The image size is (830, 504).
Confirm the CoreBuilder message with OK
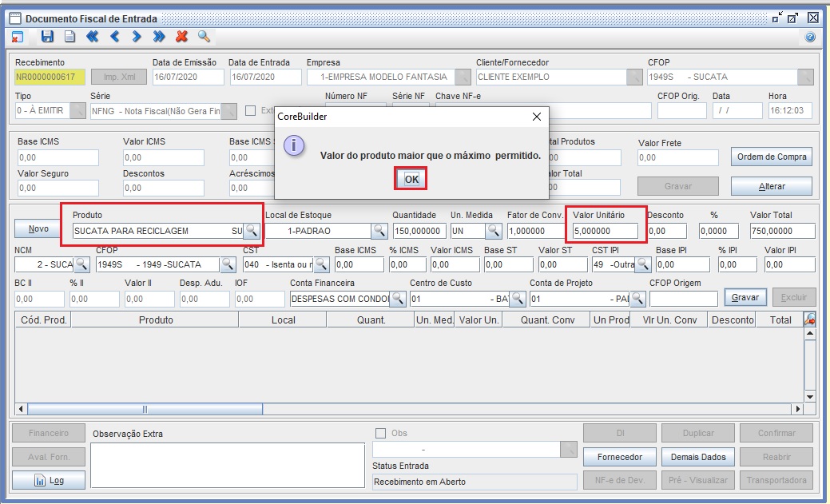411,179
